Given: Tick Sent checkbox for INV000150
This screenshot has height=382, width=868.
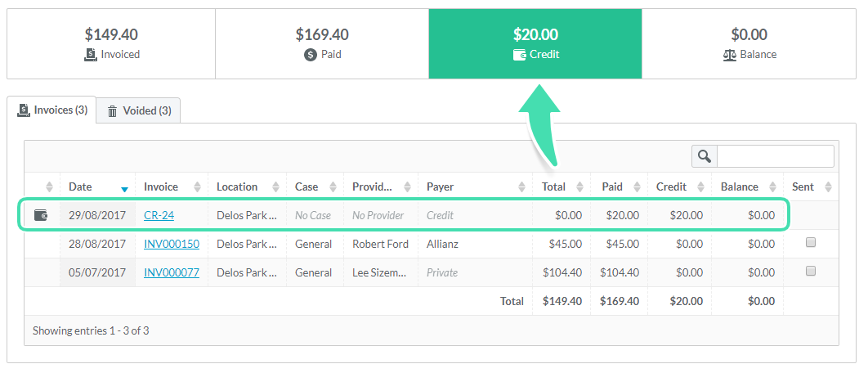Looking at the screenshot, I should [x=811, y=242].
